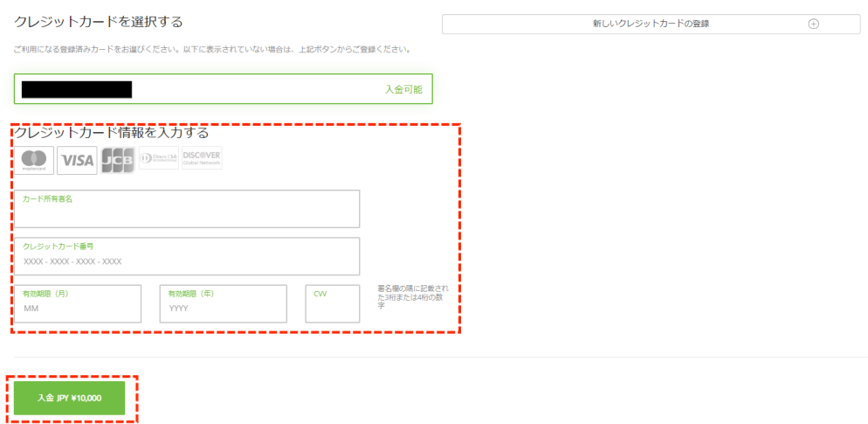Screen dimensions: 868x424
Task: Select the registered card marked 入金可能
Action: (x=223, y=88)
